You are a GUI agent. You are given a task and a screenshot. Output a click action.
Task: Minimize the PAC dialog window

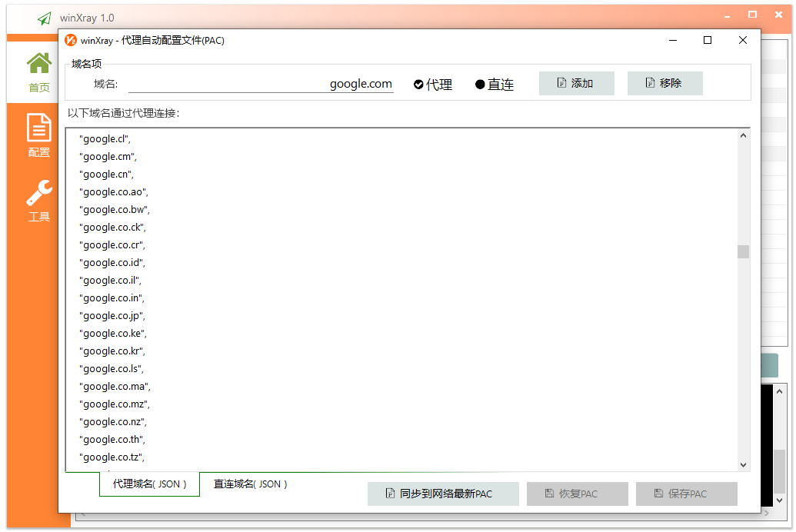tap(673, 40)
